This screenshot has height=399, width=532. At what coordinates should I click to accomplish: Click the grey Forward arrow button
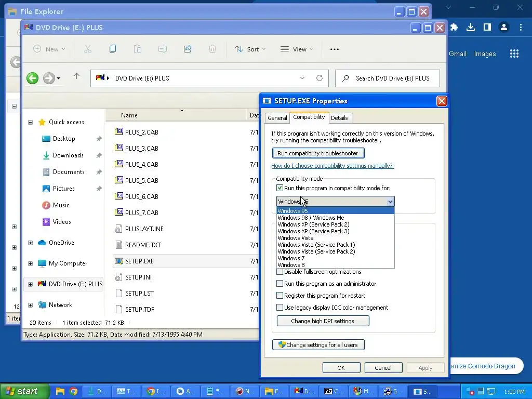click(x=49, y=78)
